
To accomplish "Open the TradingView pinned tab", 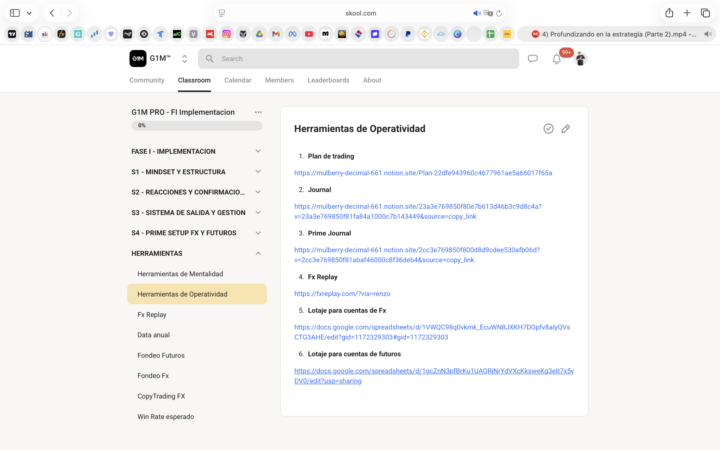I will [12, 34].
